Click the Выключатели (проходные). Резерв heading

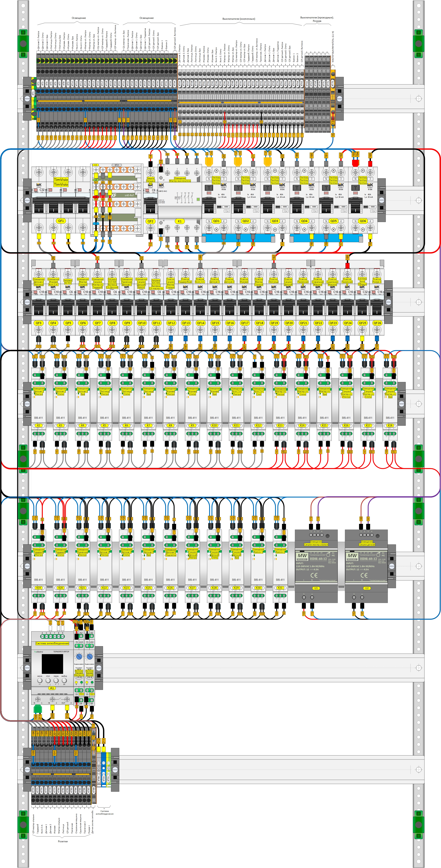pos(317,19)
